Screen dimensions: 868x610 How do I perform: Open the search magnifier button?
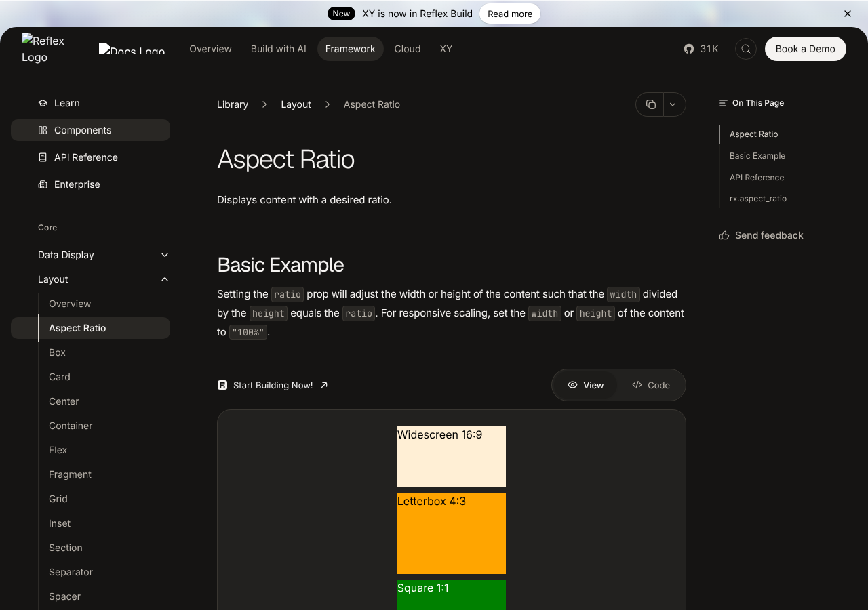click(746, 49)
